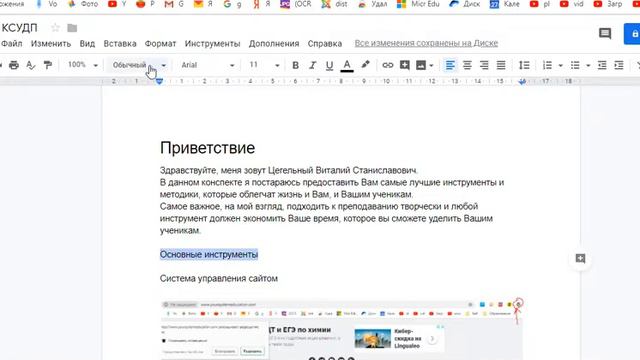Open the highlight color pen tool
Image resolution: width=640 pixels, height=360 pixels.
point(365,65)
